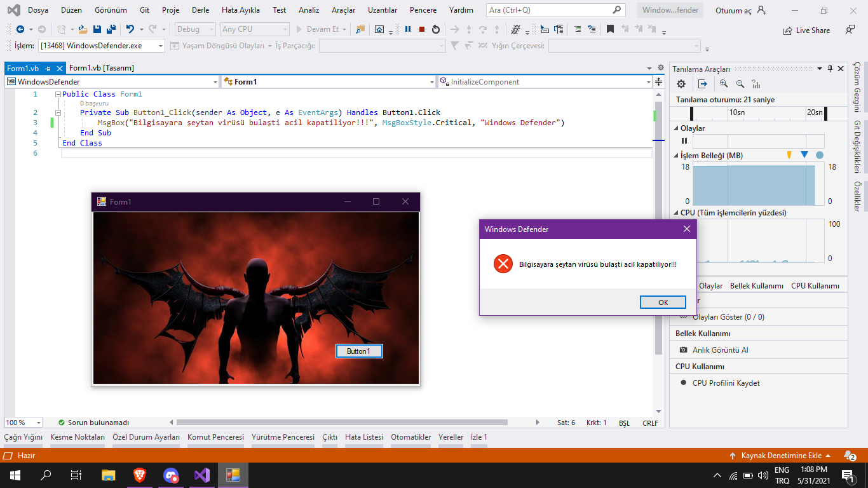Undo the last action with the undo icon
The width and height of the screenshot is (868, 488).
(x=130, y=29)
